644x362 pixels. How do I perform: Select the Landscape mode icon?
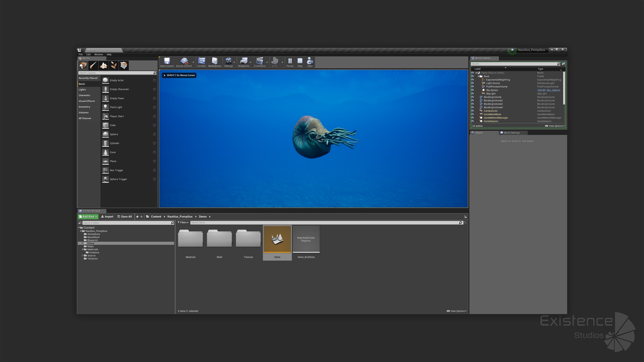(x=103, y=65)
